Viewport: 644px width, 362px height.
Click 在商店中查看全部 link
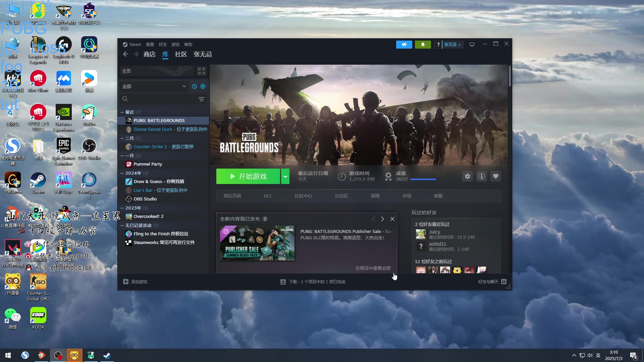(373, 268)
